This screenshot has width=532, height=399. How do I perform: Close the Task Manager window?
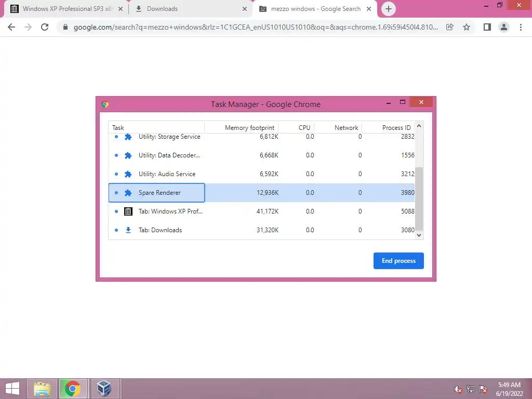421,102
